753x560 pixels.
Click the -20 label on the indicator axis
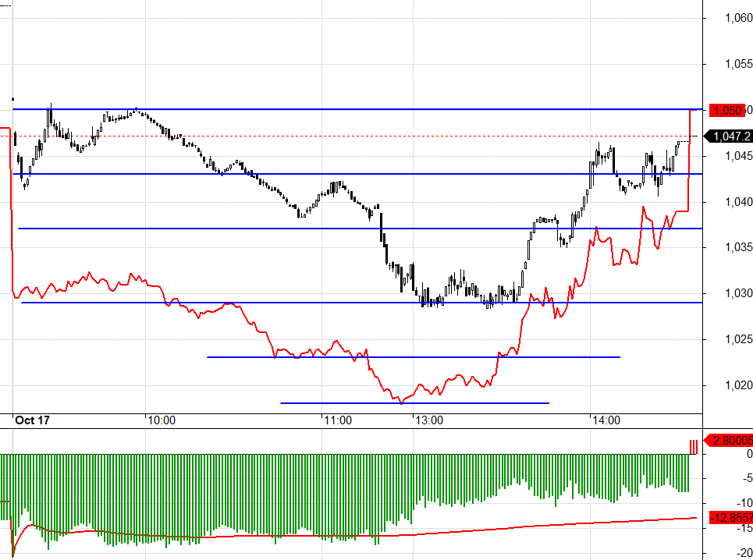[x=735, y=553]
